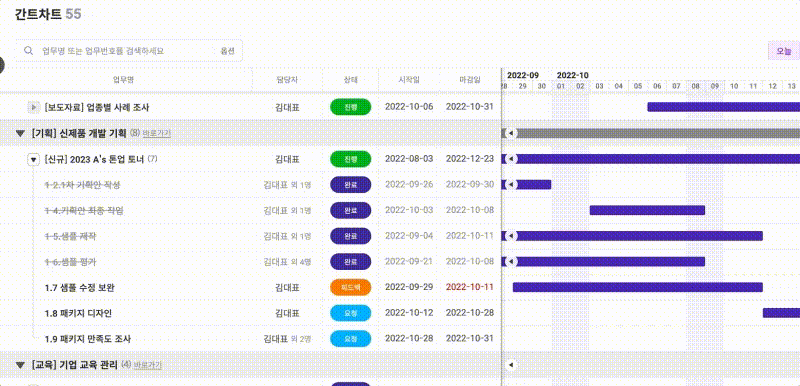Viewport: 800px width, 386px height.
Task: Open task 1.7 샘플 수정 보완
Action: coord(80,288)
